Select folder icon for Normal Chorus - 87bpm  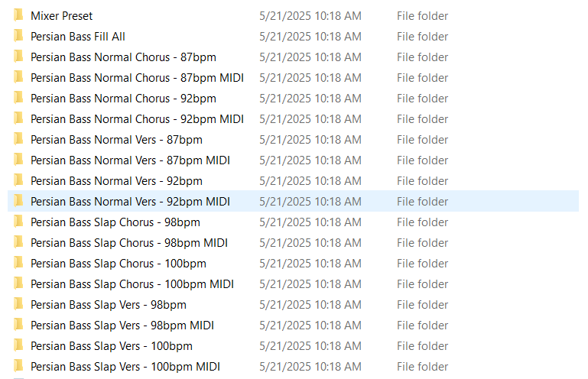pyautogui.click(x=18, y=57)
